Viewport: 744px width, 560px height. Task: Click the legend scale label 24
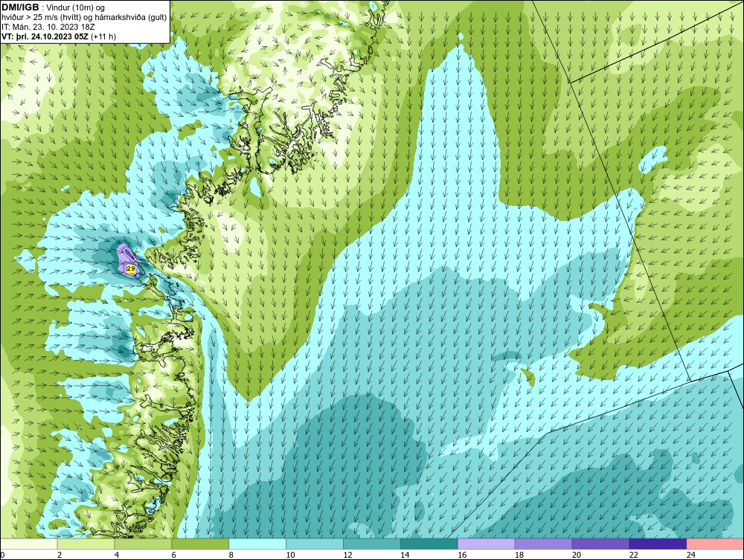click(x=691, y=555)
